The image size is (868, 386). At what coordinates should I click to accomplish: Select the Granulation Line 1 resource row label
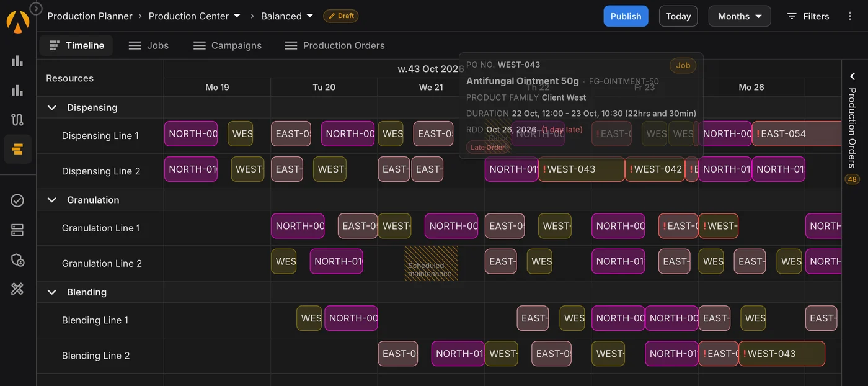coord(101,228)
